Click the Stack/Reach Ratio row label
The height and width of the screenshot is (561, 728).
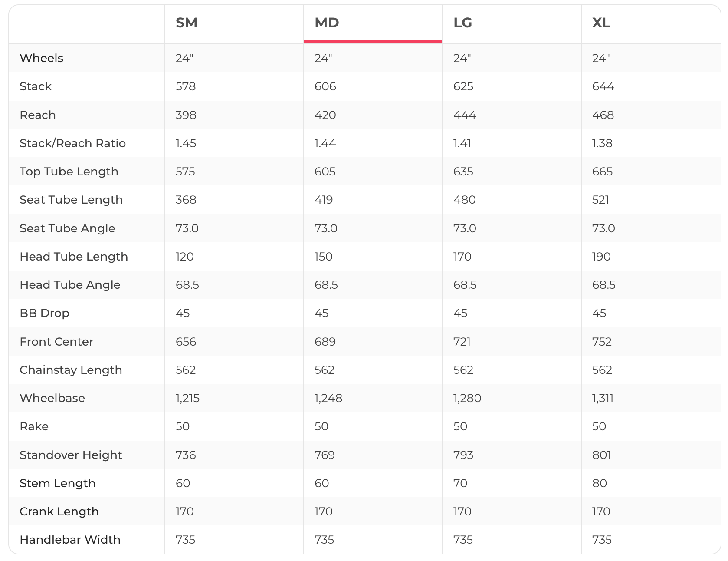tap(73, 143)
